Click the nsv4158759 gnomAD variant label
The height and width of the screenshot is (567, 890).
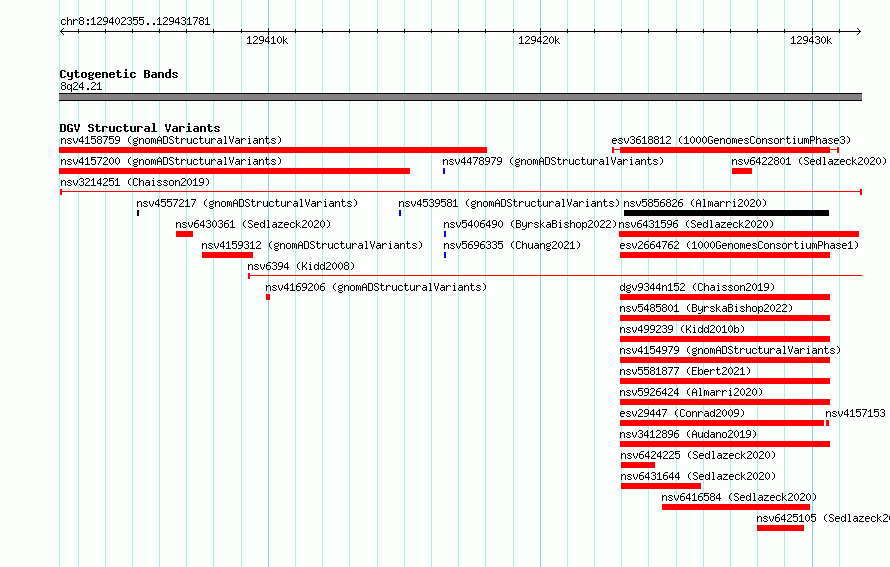171,140
